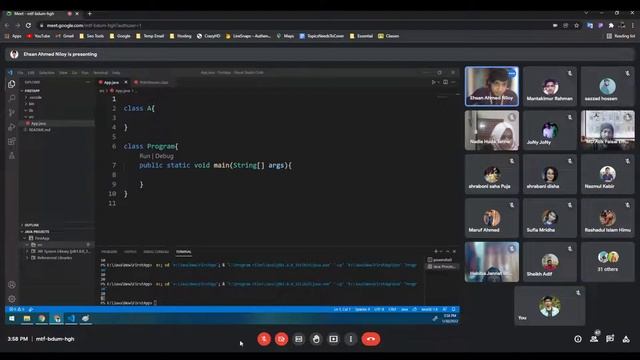Open a new Chrome tab
This screenshot has height=360, width=640.
pyautogui.click(x=89, y=13)
